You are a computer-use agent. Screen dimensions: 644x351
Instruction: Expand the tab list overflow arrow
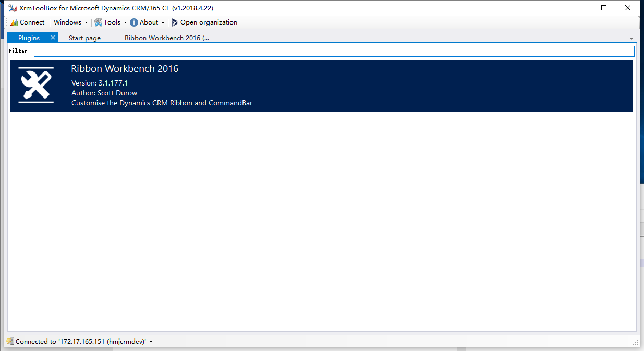click(631, 39)
